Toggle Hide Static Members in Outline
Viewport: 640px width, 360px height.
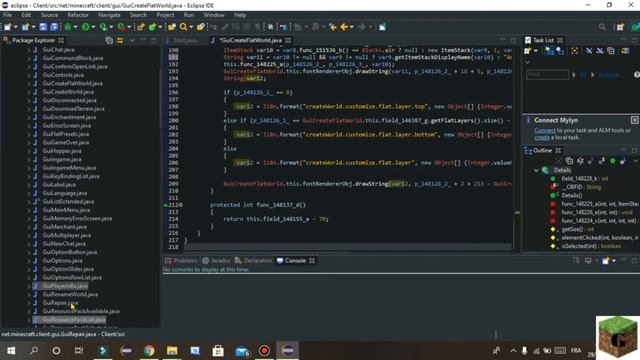point(601,161)
